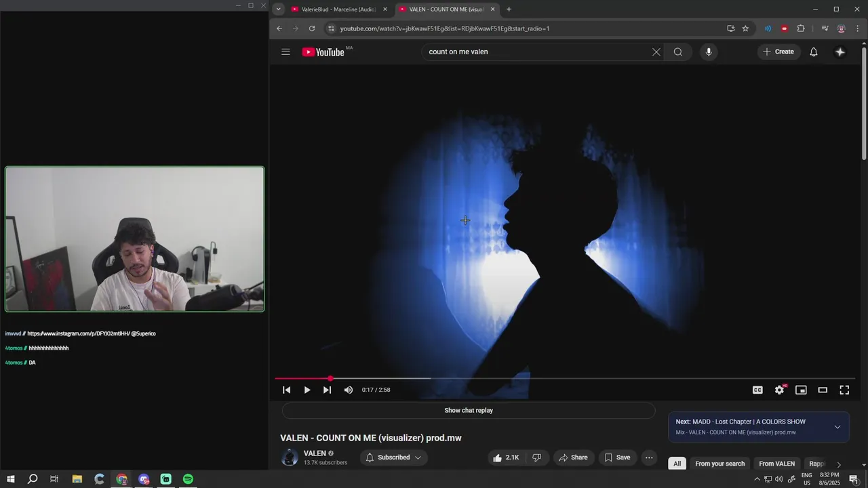The height and width of the screenshot is (488, 868).
Task: Open the Chrome tab search dropdown
Action: point(278,9)
